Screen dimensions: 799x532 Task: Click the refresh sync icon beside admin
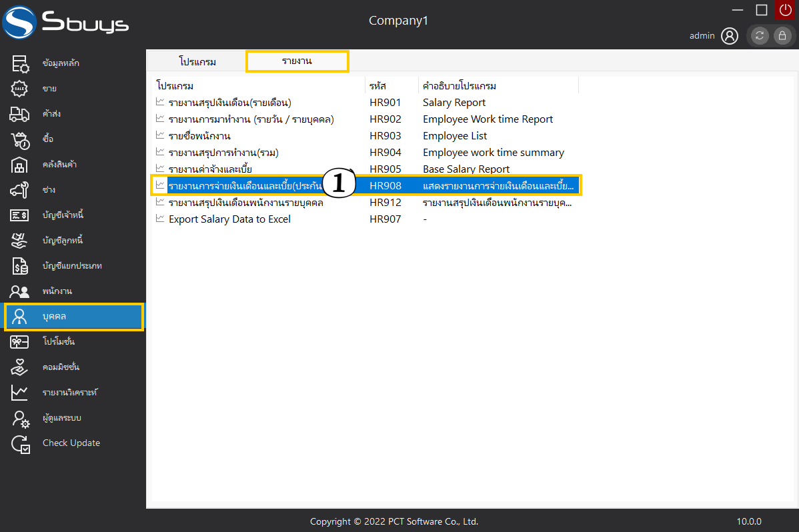pos(760,36)
